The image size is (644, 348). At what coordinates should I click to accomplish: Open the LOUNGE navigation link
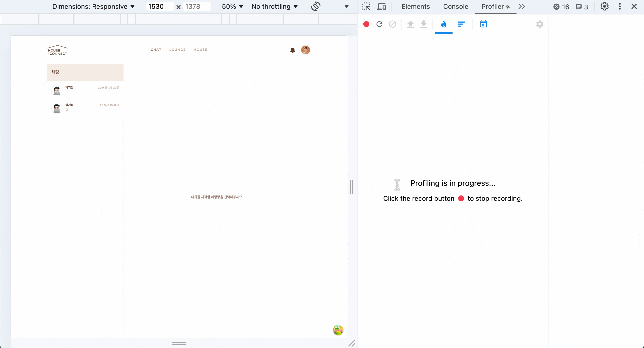(177, 50)
